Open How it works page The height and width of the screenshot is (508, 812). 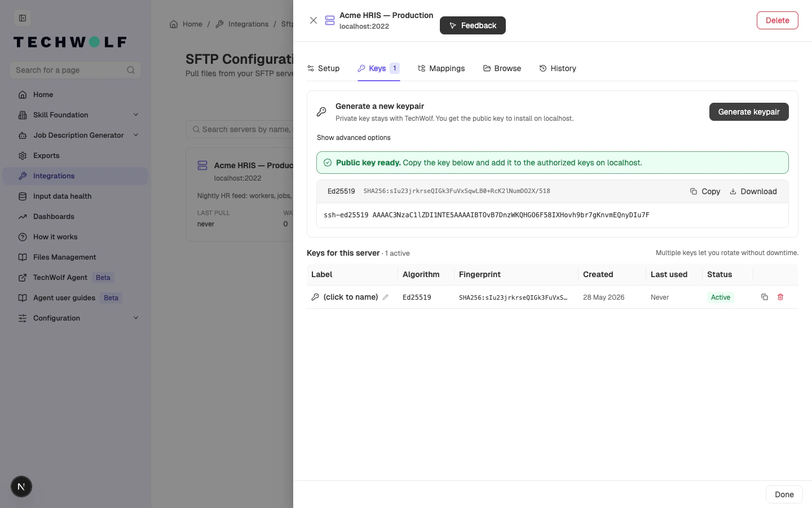click(76, 237)
